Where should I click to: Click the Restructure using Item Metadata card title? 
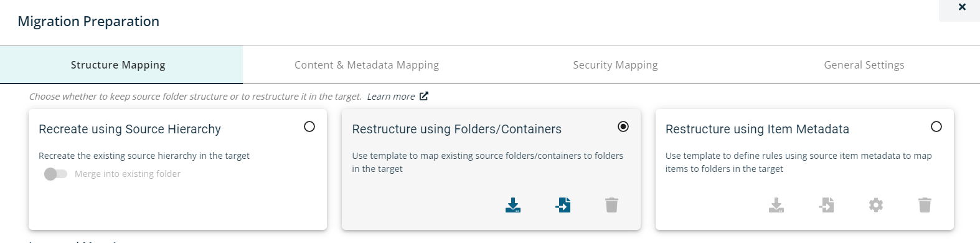click(x=757, y=129)
